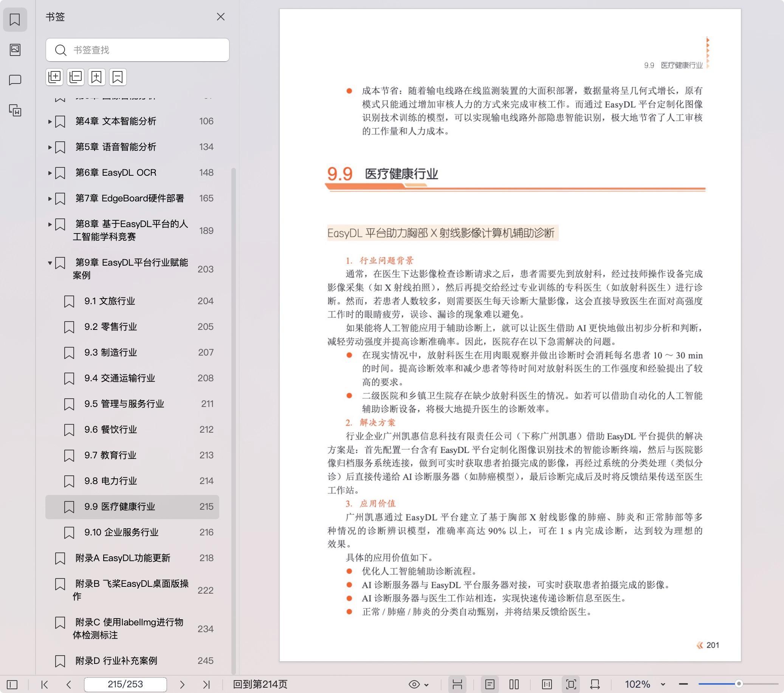
Task: Click bookmark icon beside 附录A EasyDL功能更新
Action: coord(60,558)
